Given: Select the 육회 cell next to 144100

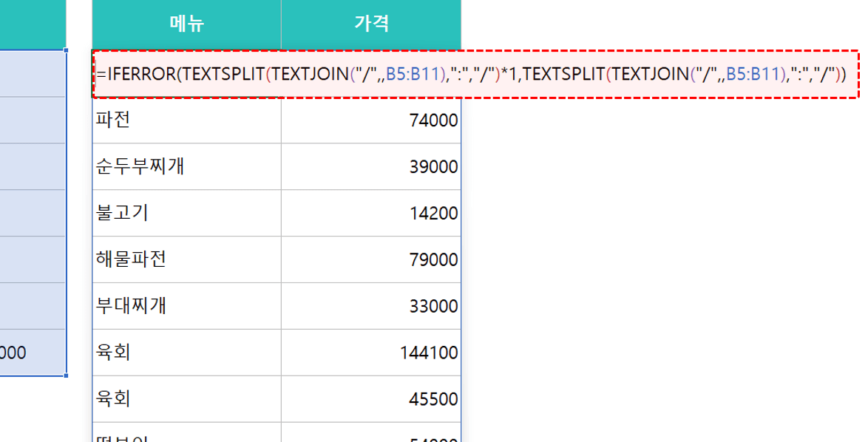Looking at the screenshot, I should [x=186, y=353].
